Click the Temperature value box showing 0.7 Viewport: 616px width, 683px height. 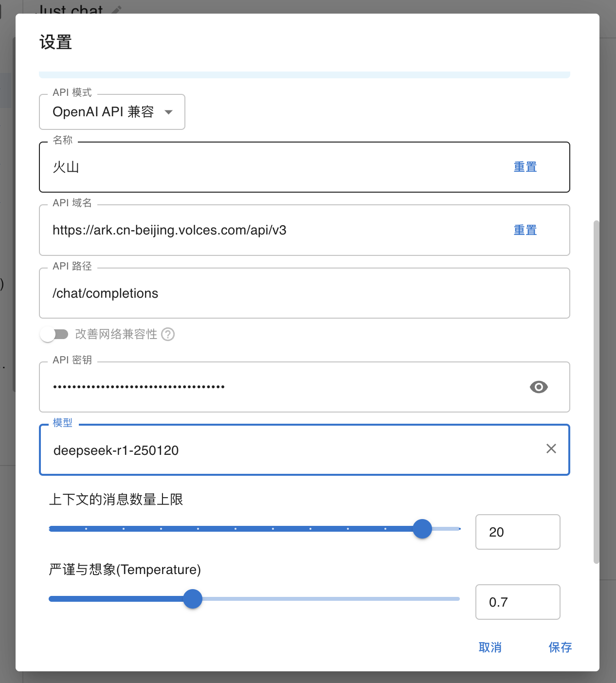[x=517, y=602]
